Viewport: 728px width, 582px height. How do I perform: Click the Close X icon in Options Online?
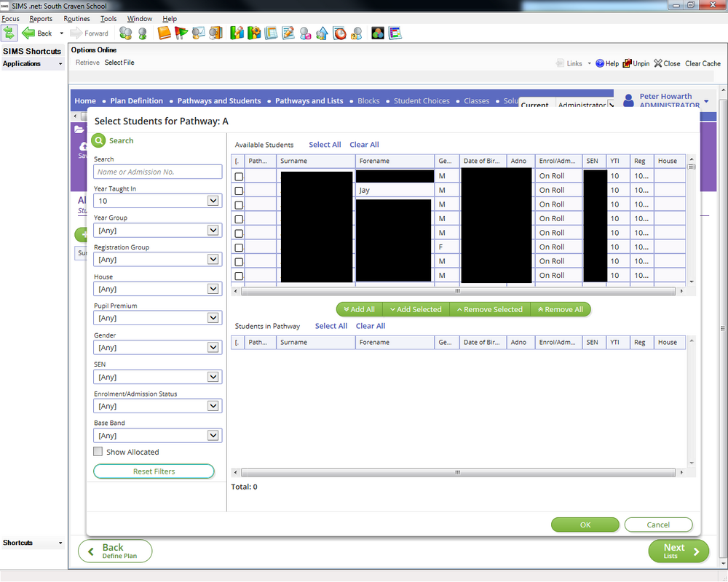coord(658,63)
